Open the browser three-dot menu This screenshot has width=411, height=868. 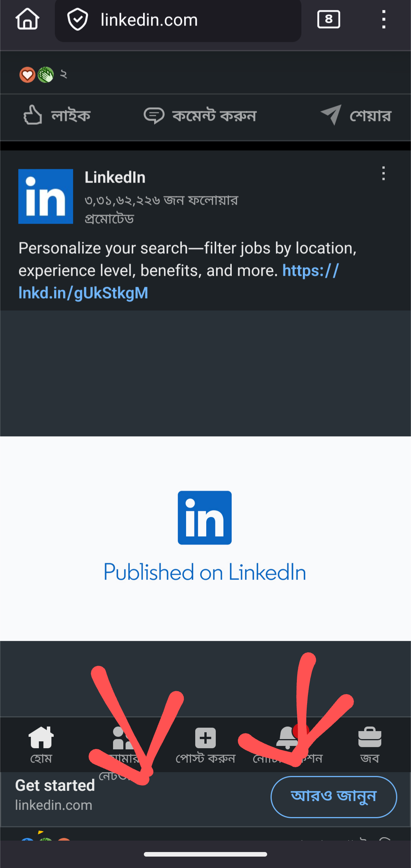384,19
